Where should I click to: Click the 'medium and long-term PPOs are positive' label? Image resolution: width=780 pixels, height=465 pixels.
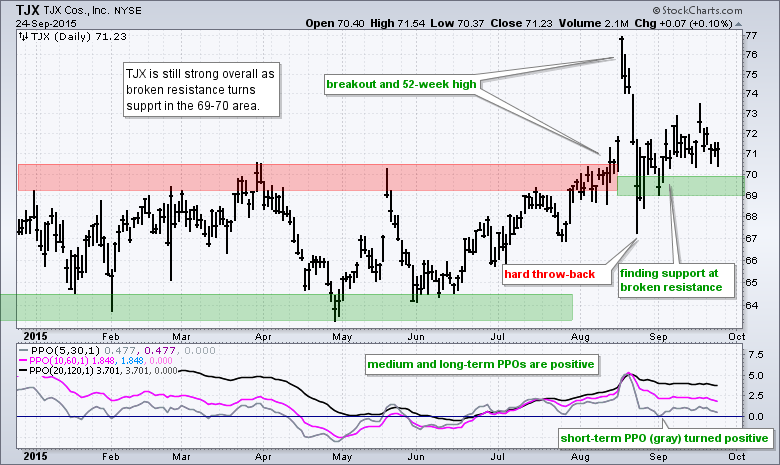481,364
